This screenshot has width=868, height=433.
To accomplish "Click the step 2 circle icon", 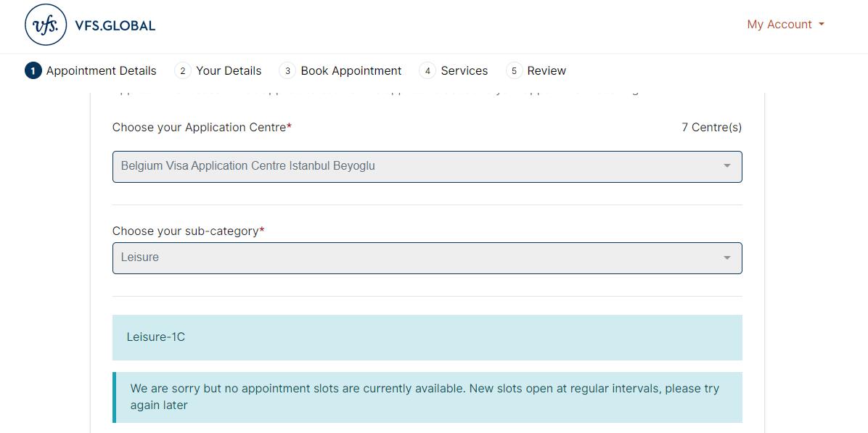I will pos(183,70).
